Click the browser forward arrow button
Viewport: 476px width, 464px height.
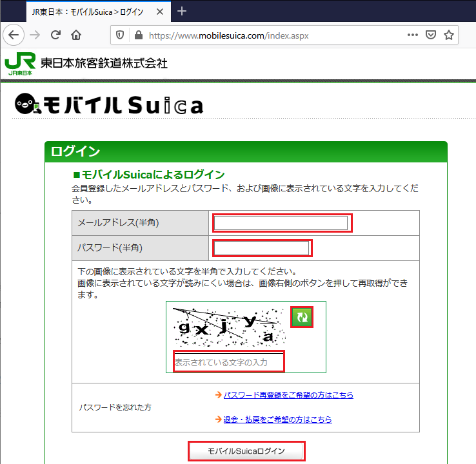point(35,35)
